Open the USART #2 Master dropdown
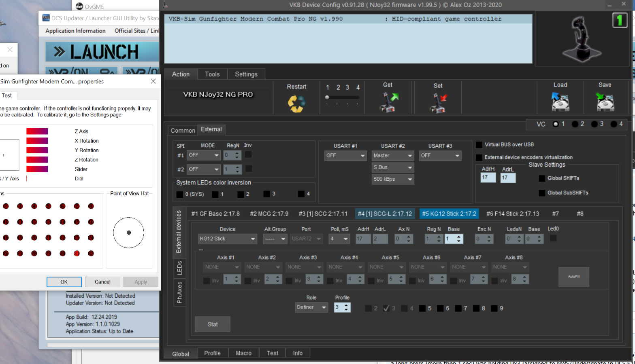Viewport: 635px width, 364px height. 393,156
